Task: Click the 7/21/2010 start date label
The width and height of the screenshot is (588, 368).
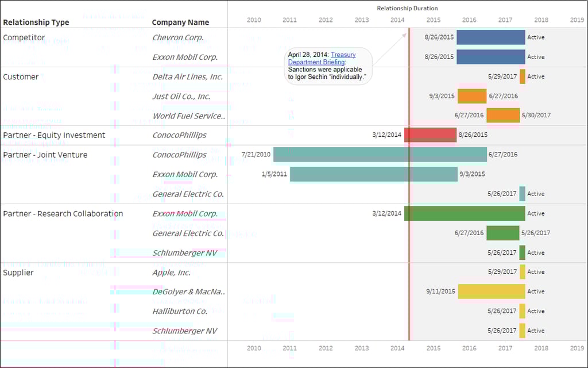Action: (x=256, y=154)
